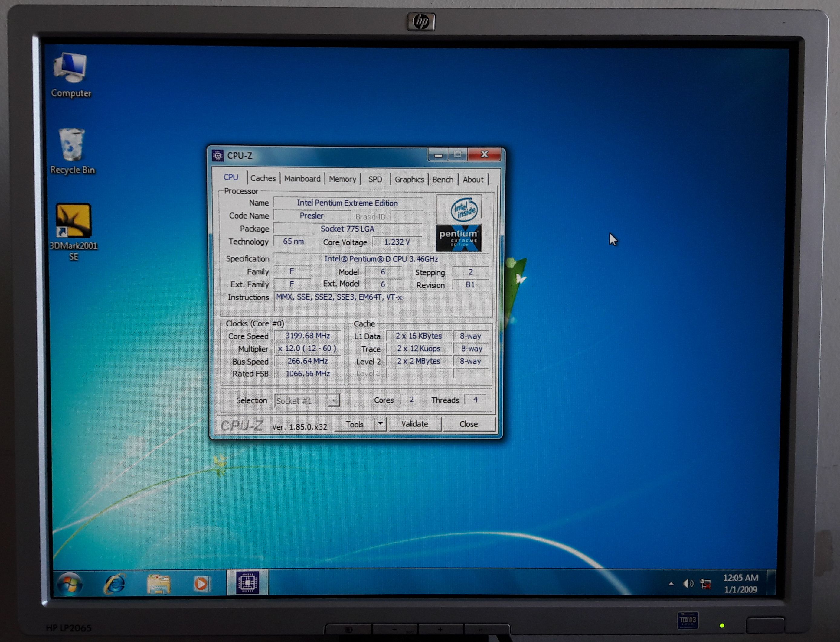Click the Threads count value 4
This screenshot has width=840, height=642.
click(475, 400)
